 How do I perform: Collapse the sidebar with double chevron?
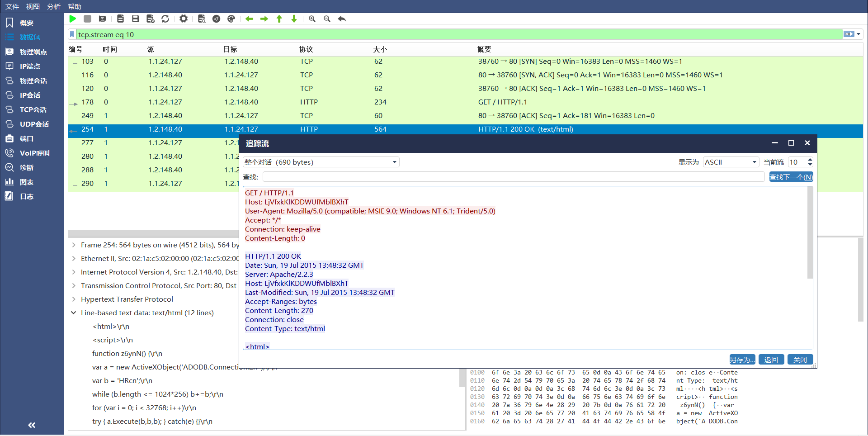coord(32,425)
